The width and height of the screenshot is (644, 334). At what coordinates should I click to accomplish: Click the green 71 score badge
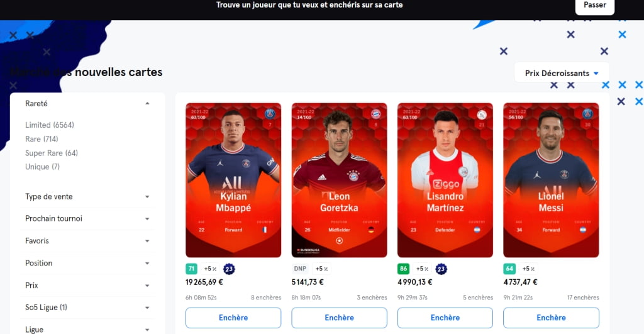pyautogui.click(x=191, y=269)
